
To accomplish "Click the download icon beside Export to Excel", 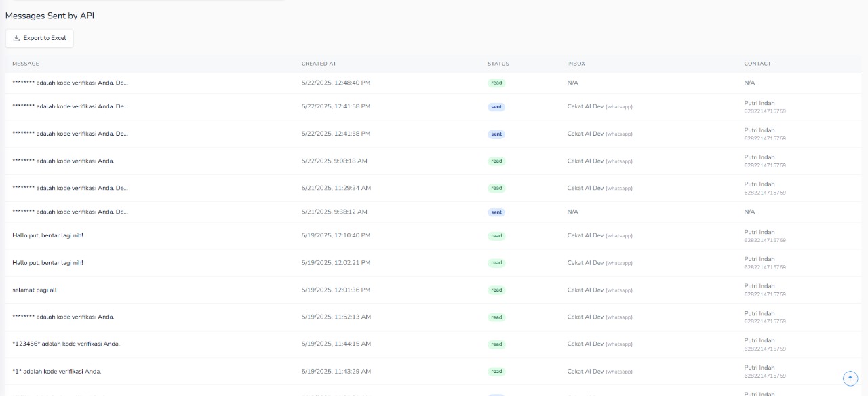I will pyautogui.click(x=17, y=39).
